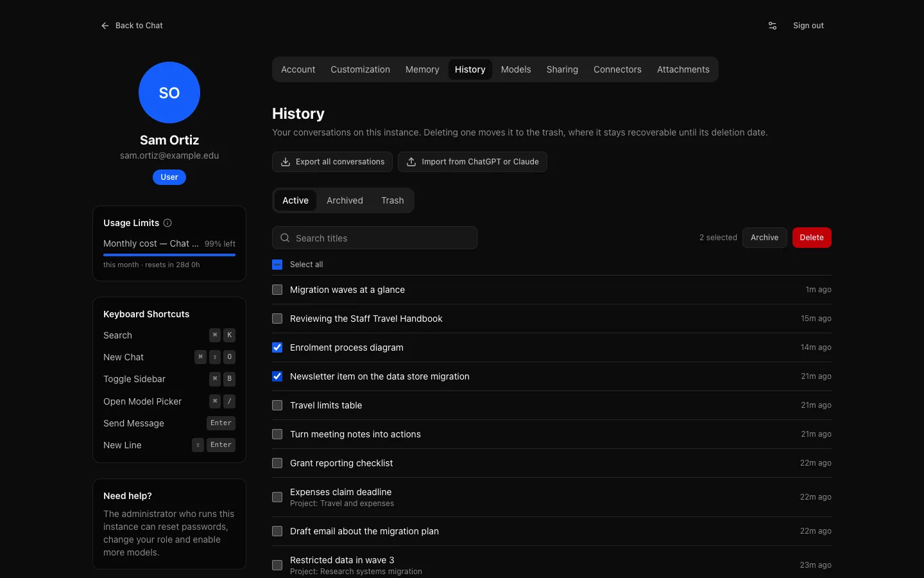Click the SO profile avatar
The width and height of the screenshot is (924, 578).
[x=169, y=92]
